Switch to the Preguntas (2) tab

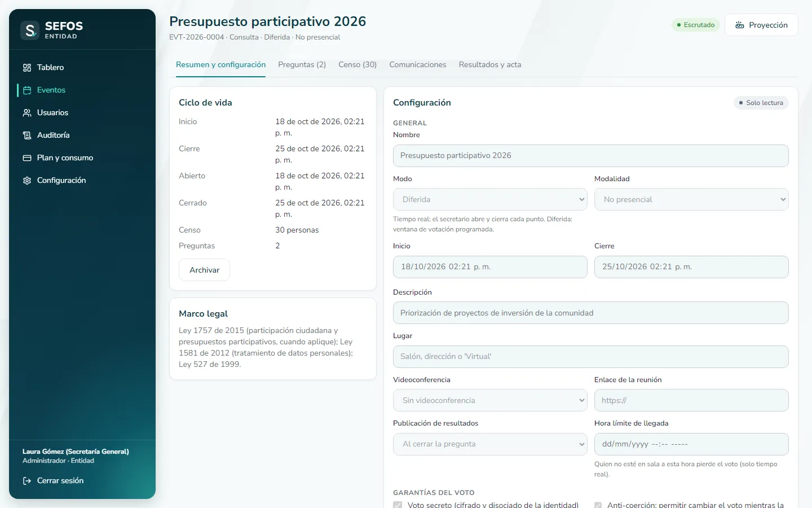302,65
